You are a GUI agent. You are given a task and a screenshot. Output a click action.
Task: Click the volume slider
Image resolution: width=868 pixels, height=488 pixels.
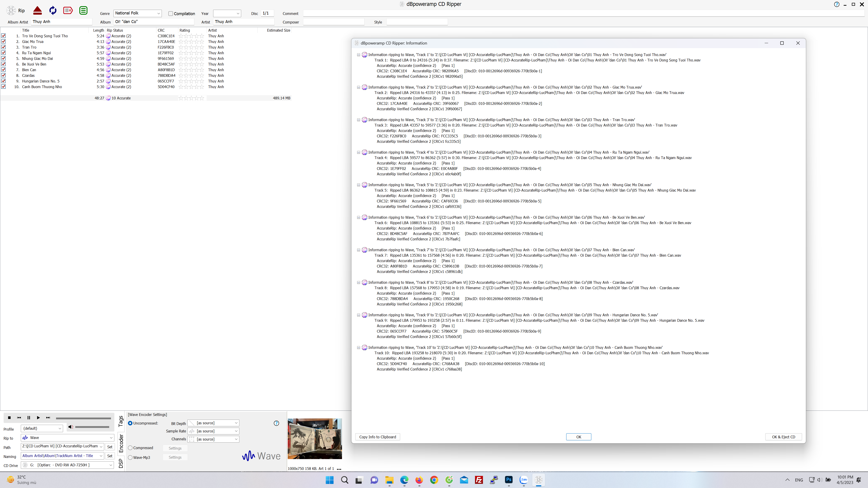point(92,427)
